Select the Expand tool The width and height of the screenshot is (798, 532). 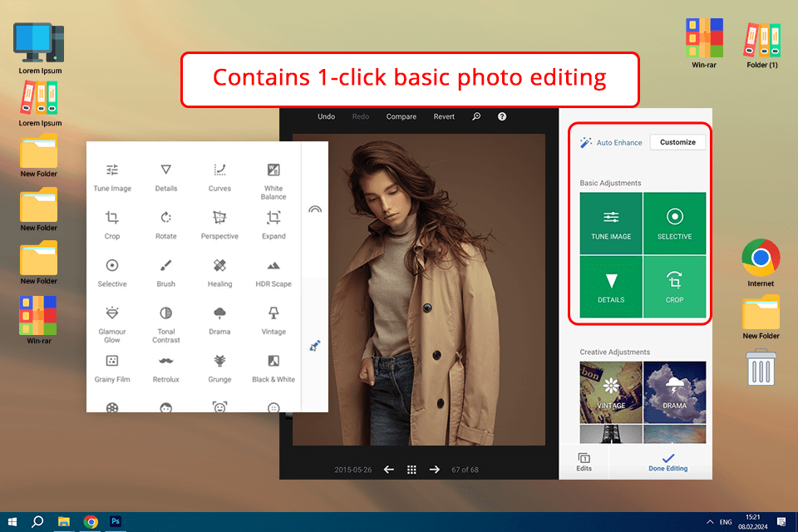point(273,225)
